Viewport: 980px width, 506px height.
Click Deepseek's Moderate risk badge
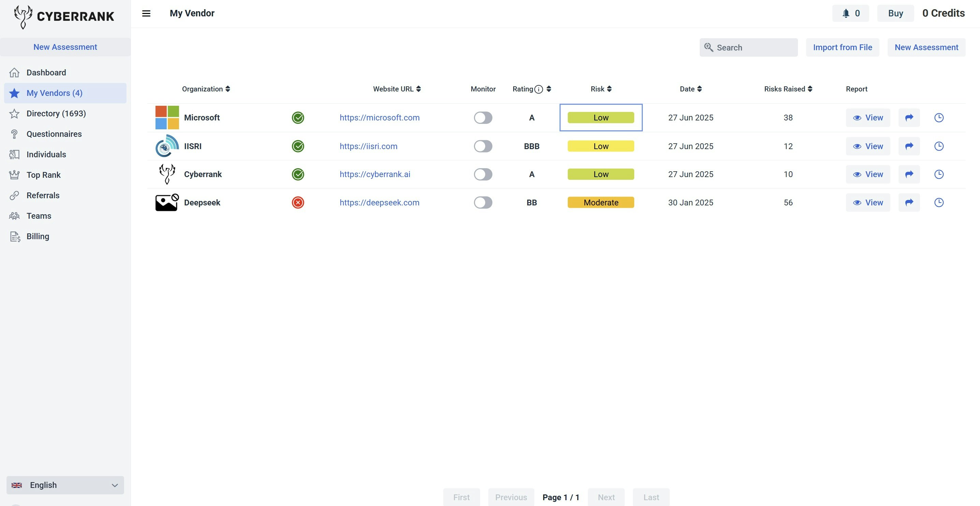[601, 203]
